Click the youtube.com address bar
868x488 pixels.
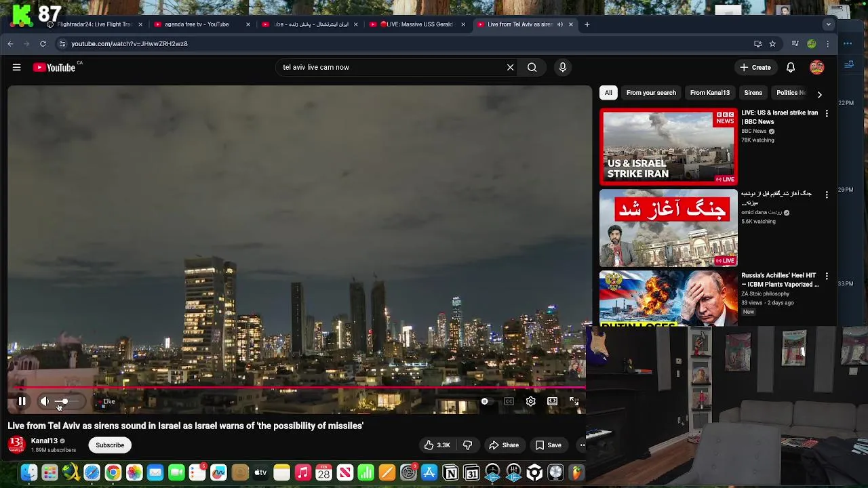[x=407, y=44]
